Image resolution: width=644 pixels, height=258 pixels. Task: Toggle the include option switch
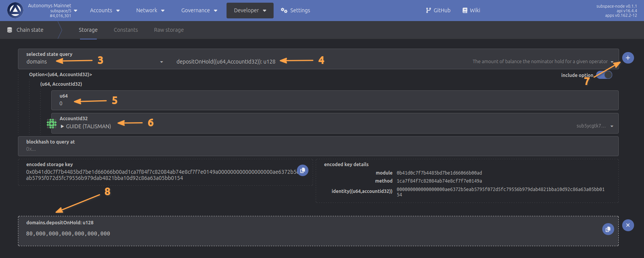(x=605, y=75)
